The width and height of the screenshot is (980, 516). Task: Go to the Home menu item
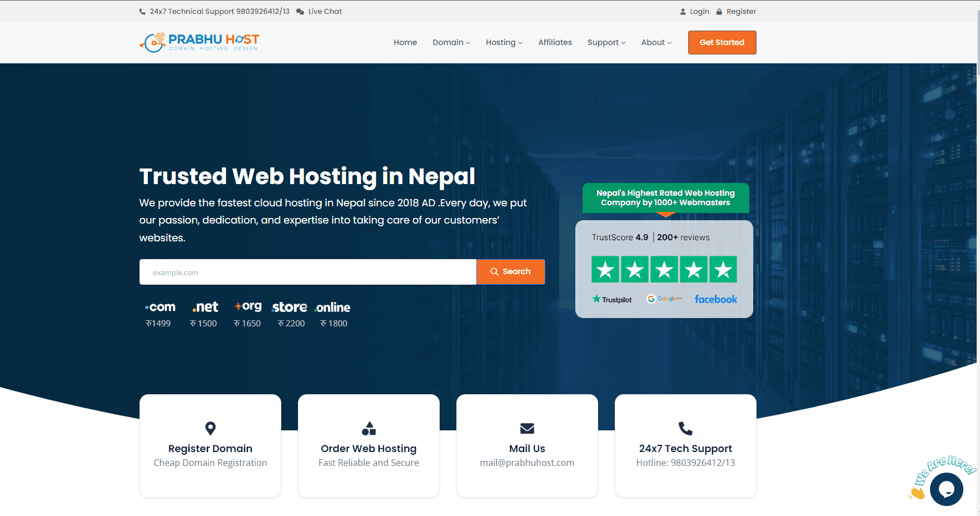[405, 42]
